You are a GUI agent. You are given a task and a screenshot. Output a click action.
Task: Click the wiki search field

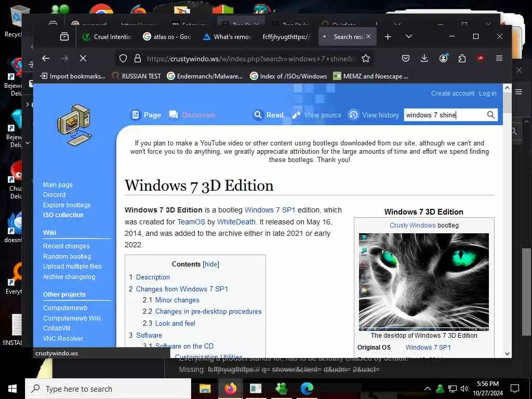click(x=445, y=115)
